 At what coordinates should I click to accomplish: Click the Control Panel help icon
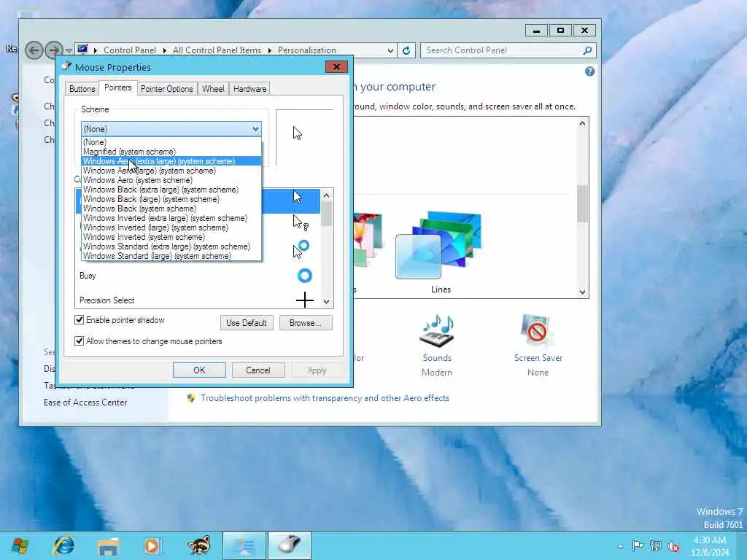point(589,71)
